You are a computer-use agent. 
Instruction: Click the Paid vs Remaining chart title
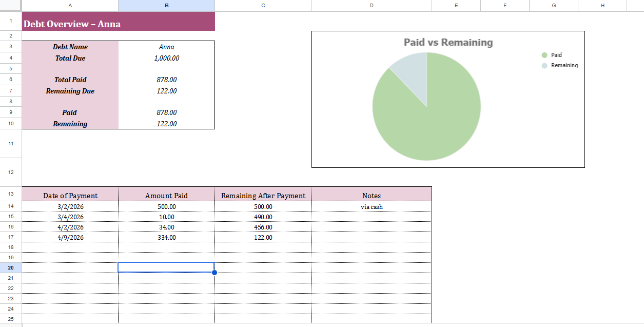[x=448, y=43]
